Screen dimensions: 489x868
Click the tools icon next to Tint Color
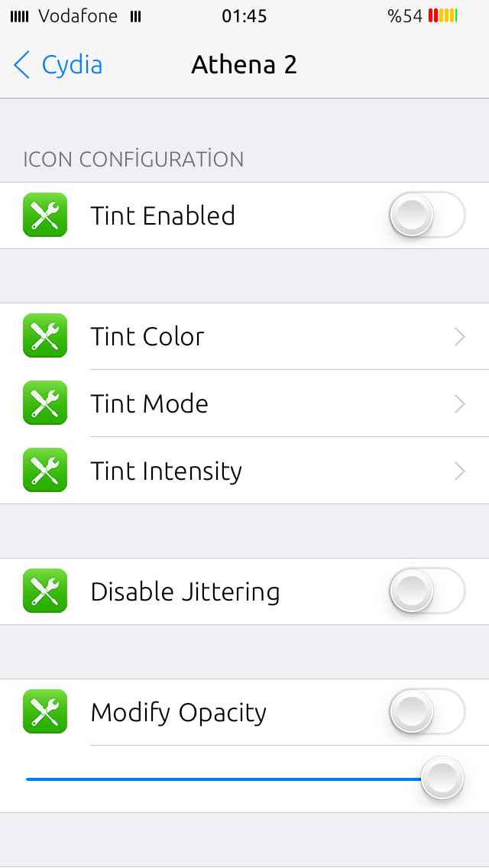(x=45, y=335)
